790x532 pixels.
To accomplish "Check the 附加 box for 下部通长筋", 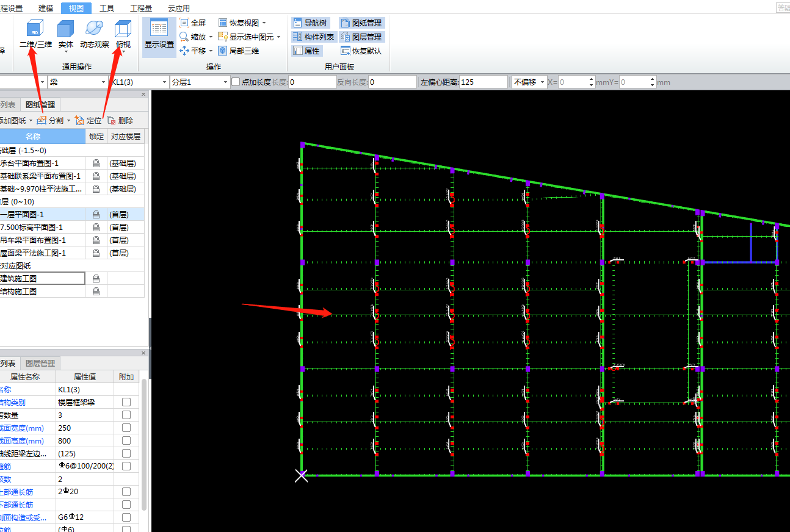I will (x=126, y=505).
